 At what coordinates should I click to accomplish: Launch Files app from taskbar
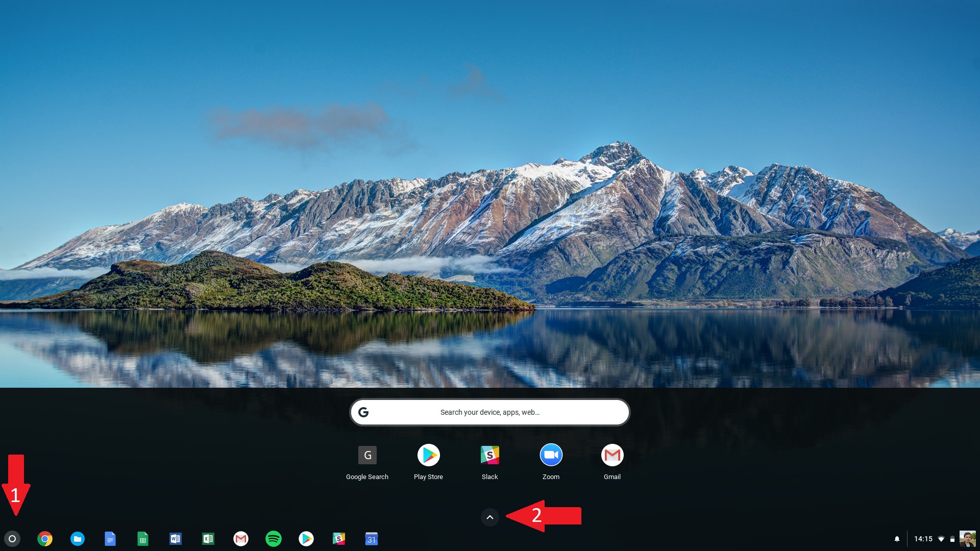78,539
